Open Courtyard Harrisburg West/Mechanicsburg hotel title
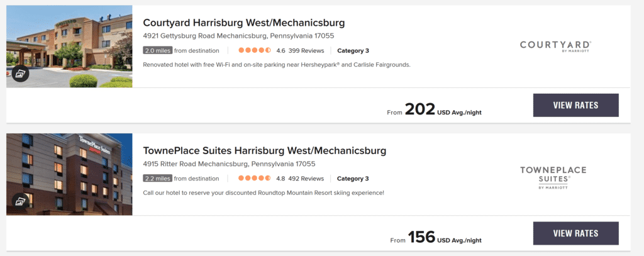644x256 pixels. point(244,23)
